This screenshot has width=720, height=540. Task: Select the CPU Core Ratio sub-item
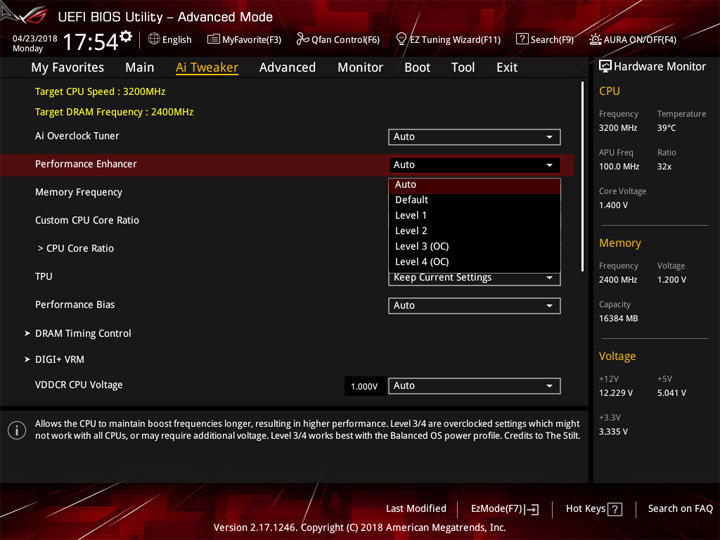76,248
